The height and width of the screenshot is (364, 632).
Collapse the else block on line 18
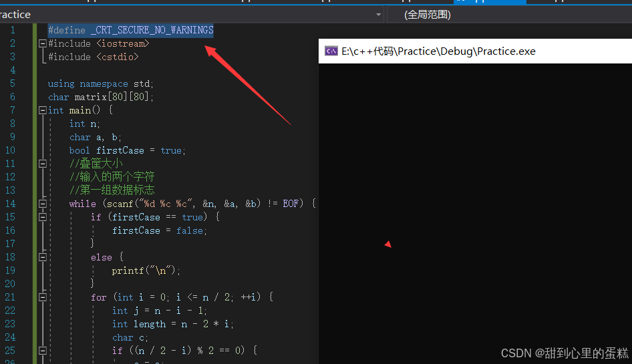pyautogui.click(x=42, y=256)
